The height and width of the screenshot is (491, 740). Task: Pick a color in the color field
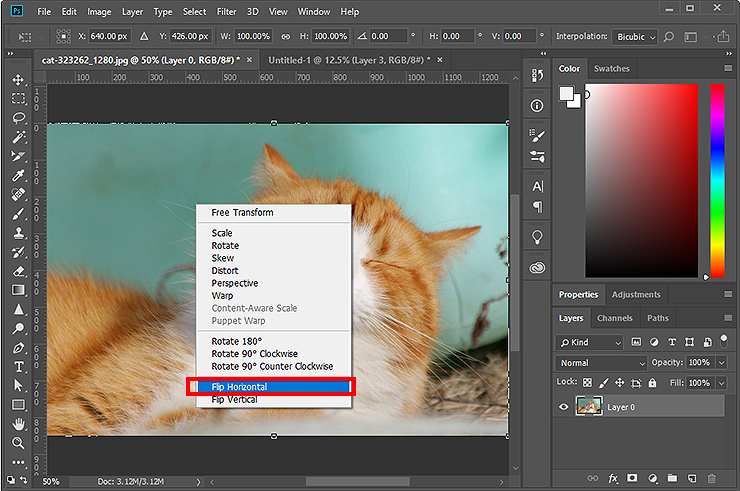point(642,180)
